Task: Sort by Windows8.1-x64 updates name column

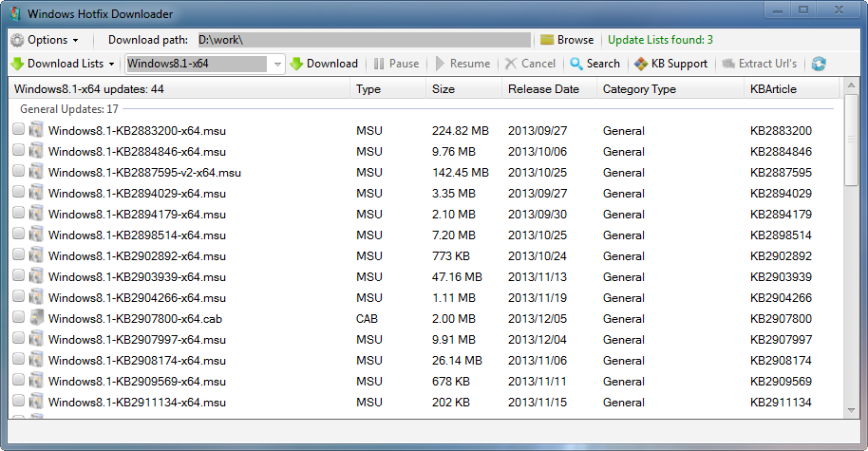Action: click(179, 88)
